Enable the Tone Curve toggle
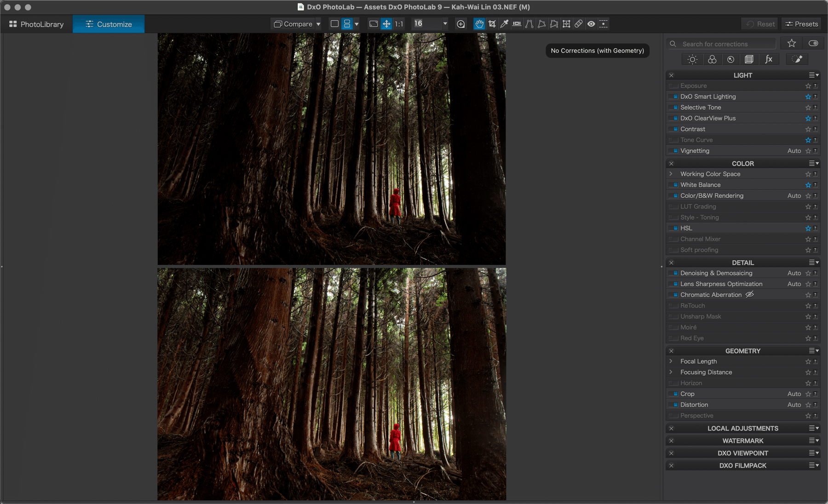 click(674, 140)
